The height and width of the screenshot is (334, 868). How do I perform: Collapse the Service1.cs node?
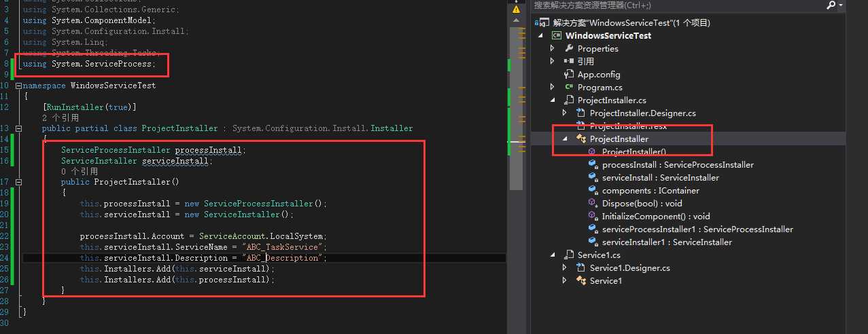554,255
